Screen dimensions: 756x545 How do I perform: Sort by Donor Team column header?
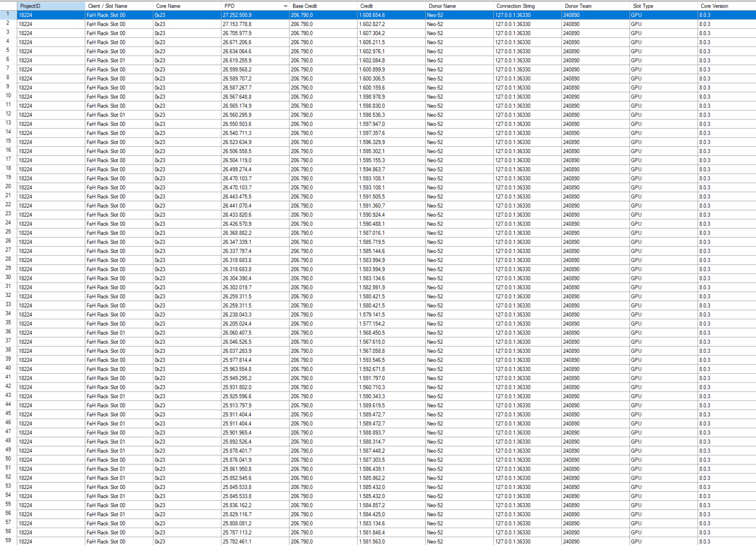[x=578, y=6]
